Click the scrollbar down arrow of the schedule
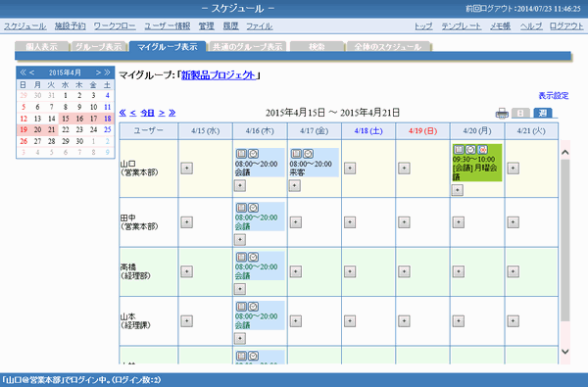Image resolution: width=588 pixels, height=387 pixels. click(565, 352)
